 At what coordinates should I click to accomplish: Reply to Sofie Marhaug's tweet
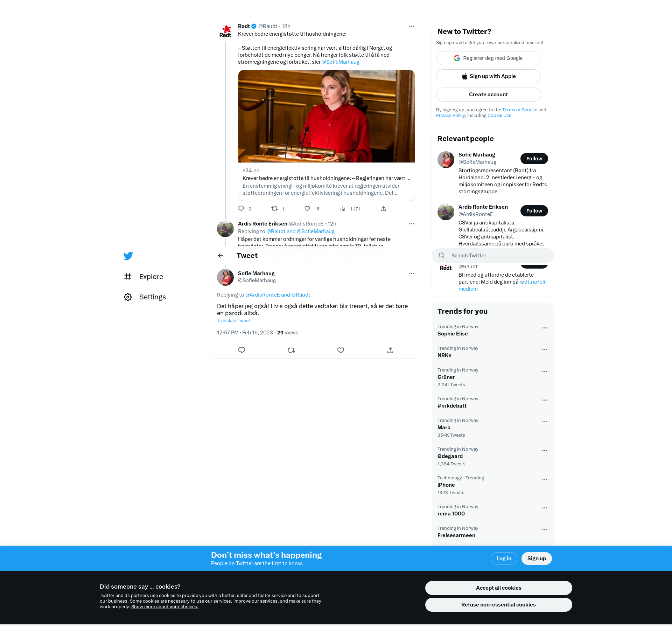pos(241,350)
